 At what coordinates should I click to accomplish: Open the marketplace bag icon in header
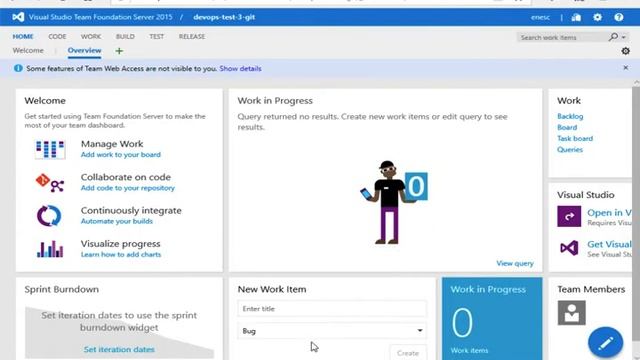(x=576, y=17)
